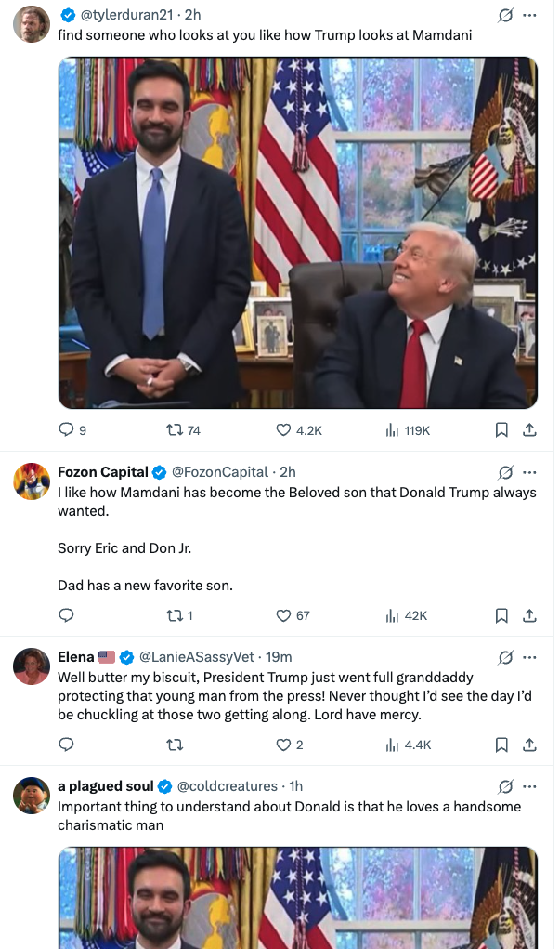This screenshot has height=949, width=560.
Task: Open more options on the @tylerduran21 post
Action: [530, 15]
